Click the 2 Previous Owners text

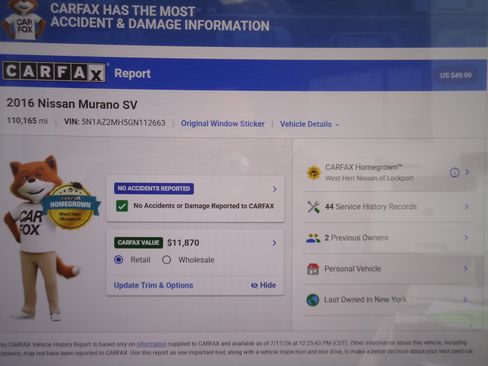356,238
